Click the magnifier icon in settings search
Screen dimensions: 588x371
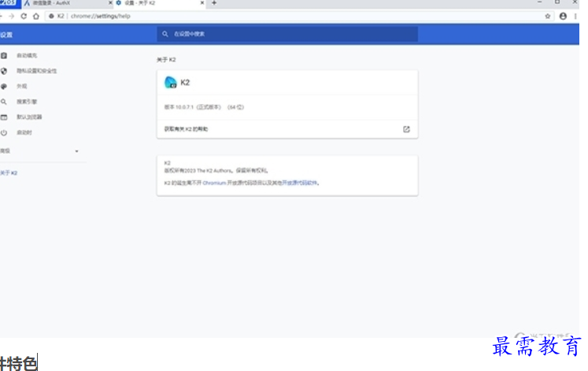[165, 34]
